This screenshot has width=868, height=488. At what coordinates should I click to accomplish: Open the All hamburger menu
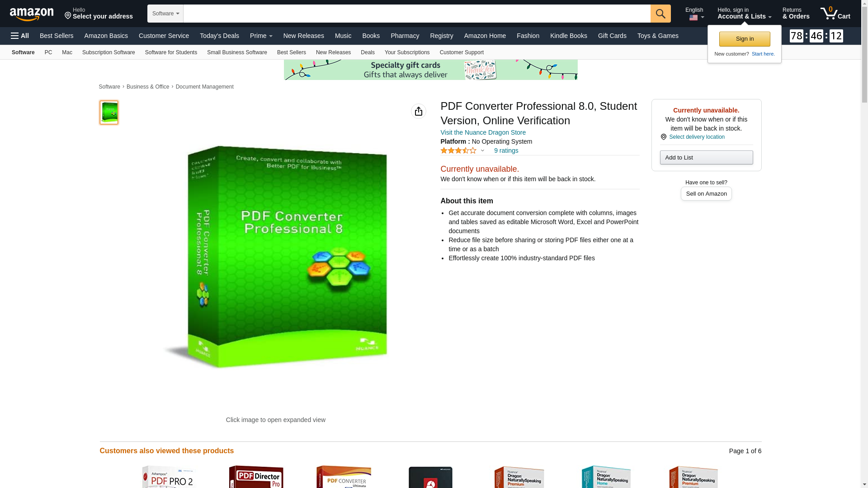[20, 36]
